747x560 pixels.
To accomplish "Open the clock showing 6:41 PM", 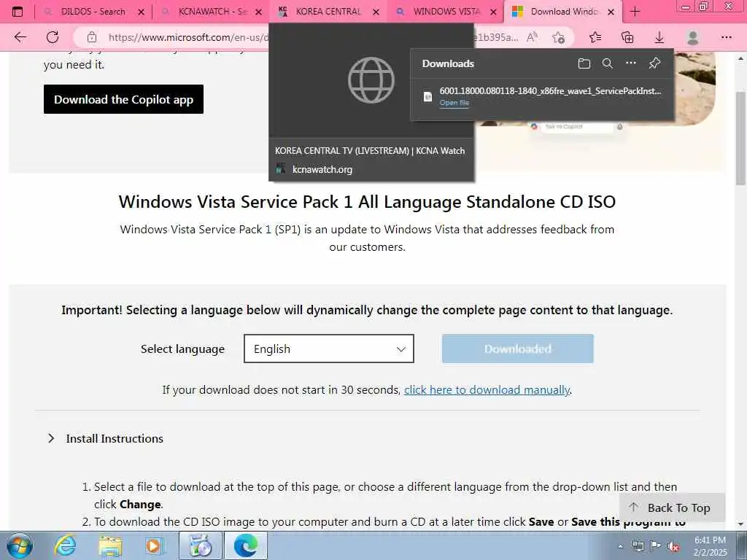I will (711, 546).
